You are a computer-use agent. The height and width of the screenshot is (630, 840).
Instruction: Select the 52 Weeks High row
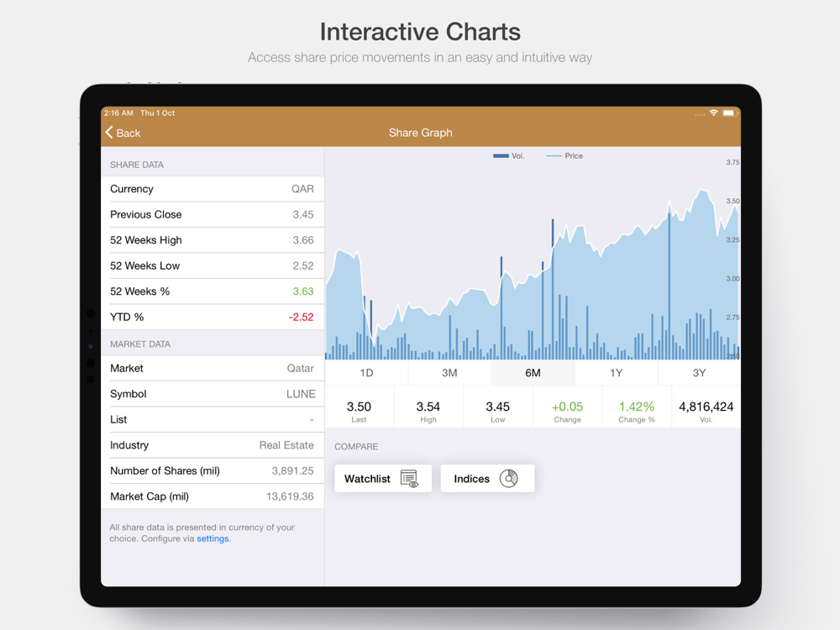pyautogui.click(x=213, y=240)
